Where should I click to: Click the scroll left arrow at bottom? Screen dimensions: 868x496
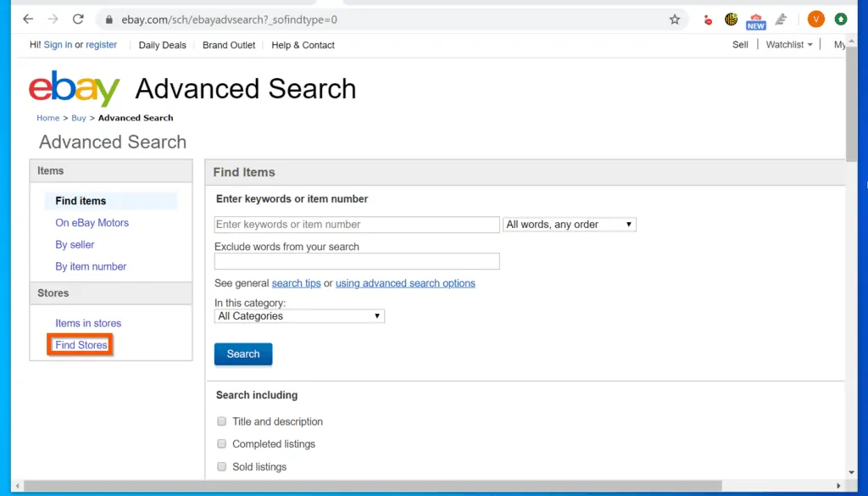tap(18, 486)
